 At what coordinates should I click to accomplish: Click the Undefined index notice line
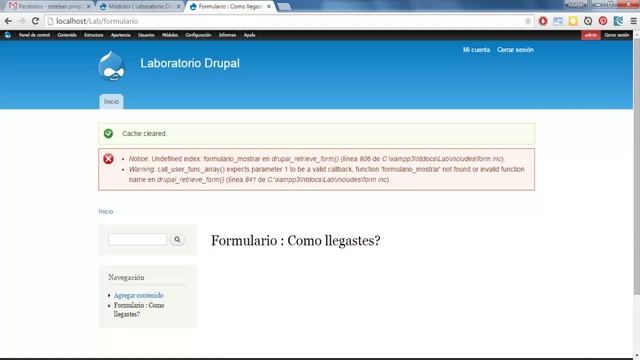317,159
